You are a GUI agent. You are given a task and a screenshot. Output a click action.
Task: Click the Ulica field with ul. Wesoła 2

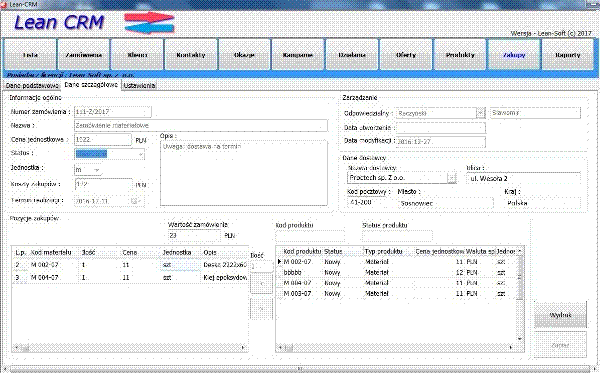tap(523, 178)
